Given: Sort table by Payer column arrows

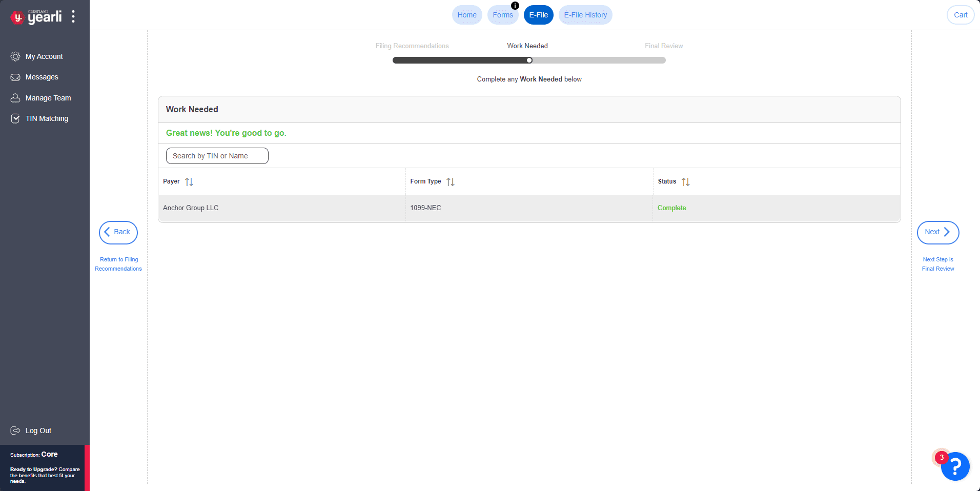Looking at the screenshot, I should [x=189, y=182].
